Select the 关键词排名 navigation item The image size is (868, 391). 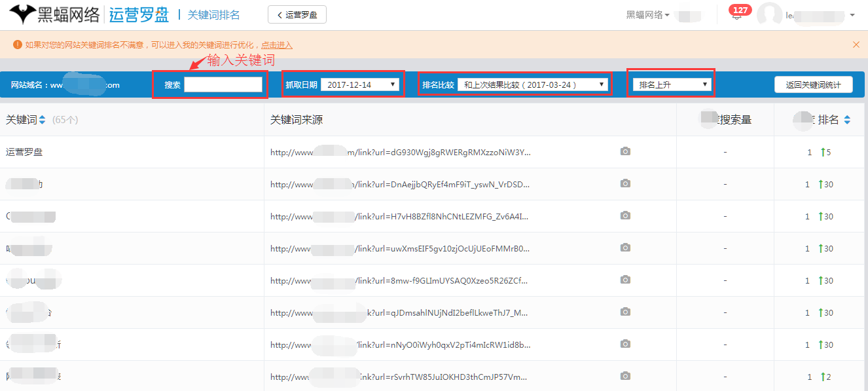(x=214, y=14)
